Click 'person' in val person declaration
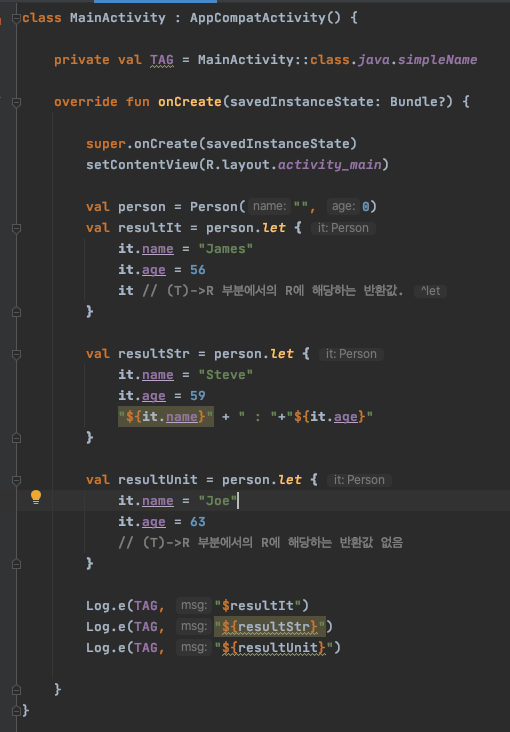Screen dimensions: 510x732 [142, 207]
